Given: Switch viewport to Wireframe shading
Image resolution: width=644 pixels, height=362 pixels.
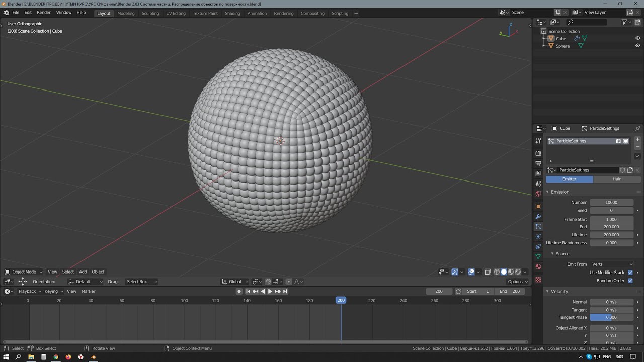Looking at the screenshot, I should pos(497,271).
